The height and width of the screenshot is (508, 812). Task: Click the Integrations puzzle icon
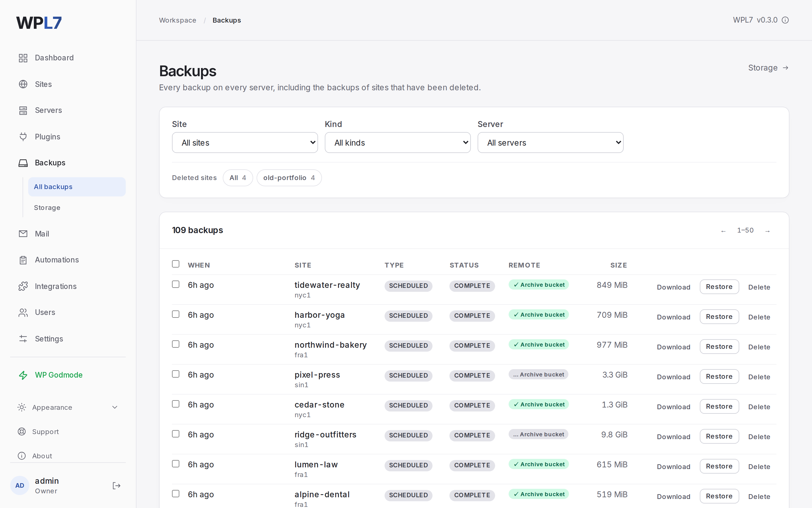tap(23, 286)
